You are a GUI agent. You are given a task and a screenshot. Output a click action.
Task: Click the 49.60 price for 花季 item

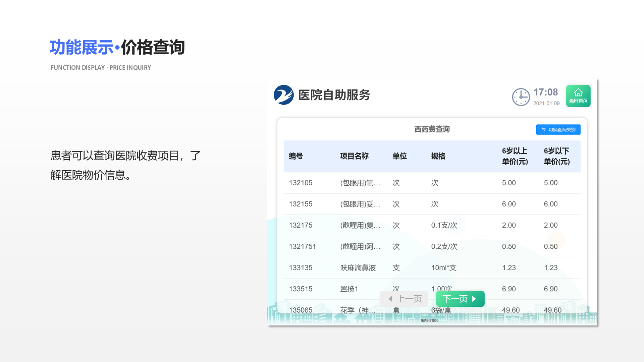coord(510,310)
